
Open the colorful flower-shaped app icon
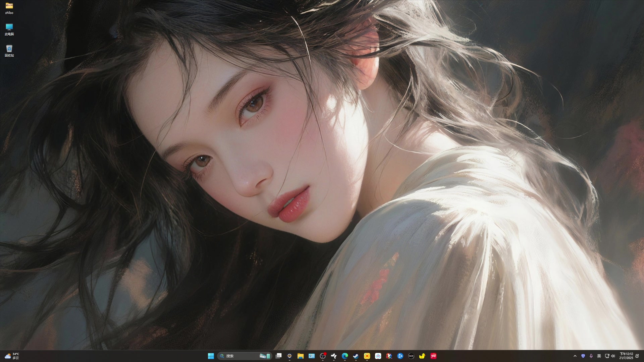point(389,356)
